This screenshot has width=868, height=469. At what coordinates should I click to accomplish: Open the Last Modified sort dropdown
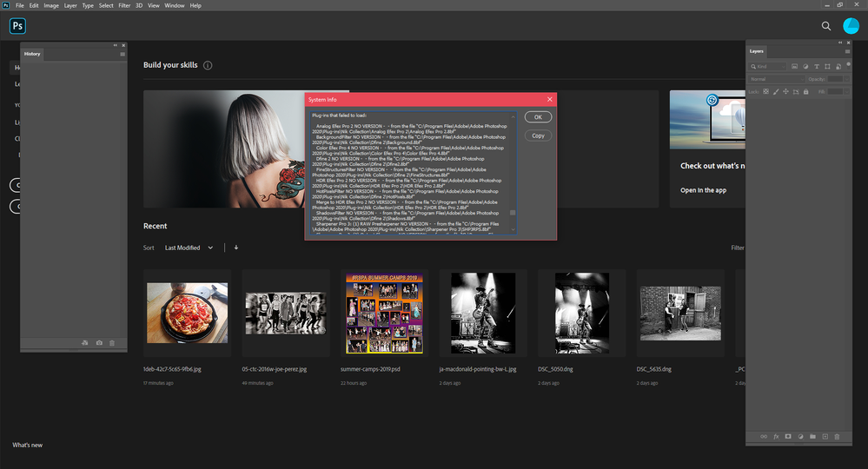tap(189, 248)
